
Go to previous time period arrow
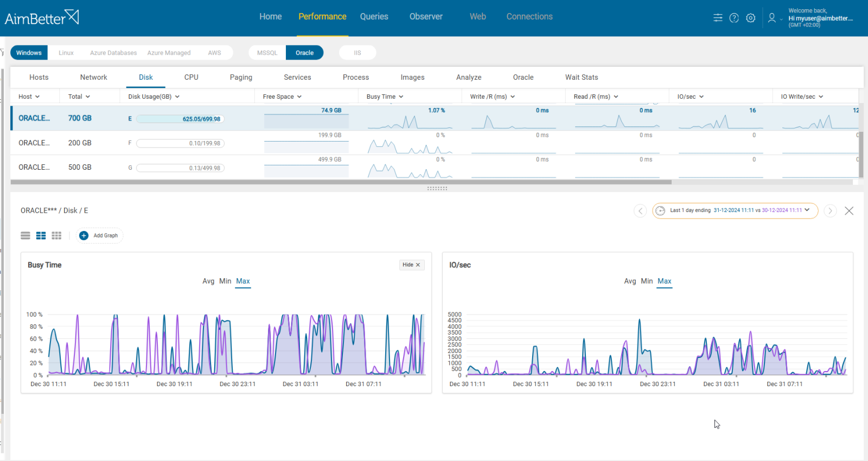click(640, 210)
